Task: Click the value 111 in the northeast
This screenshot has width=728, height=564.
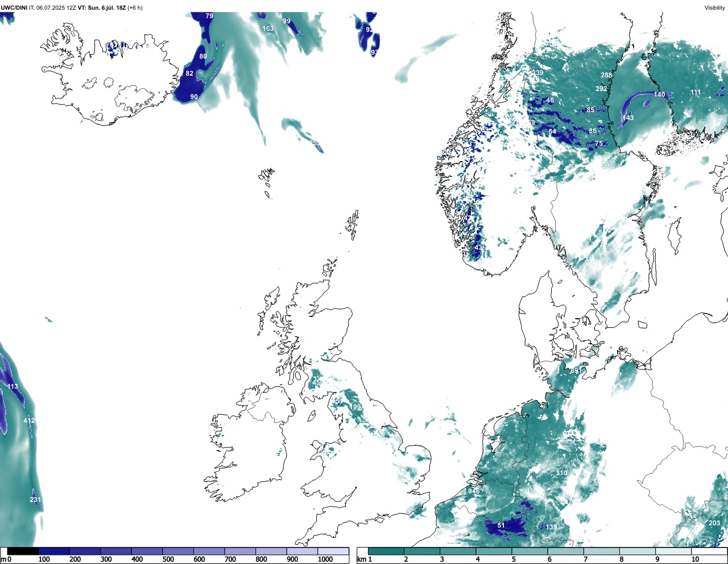Action: click(696, 92)
